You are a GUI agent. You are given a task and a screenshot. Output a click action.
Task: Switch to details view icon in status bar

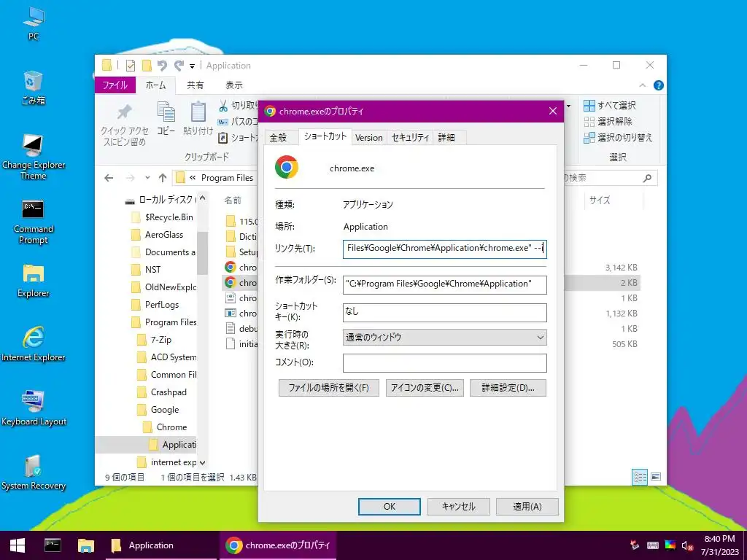click(x=640, y=477)
